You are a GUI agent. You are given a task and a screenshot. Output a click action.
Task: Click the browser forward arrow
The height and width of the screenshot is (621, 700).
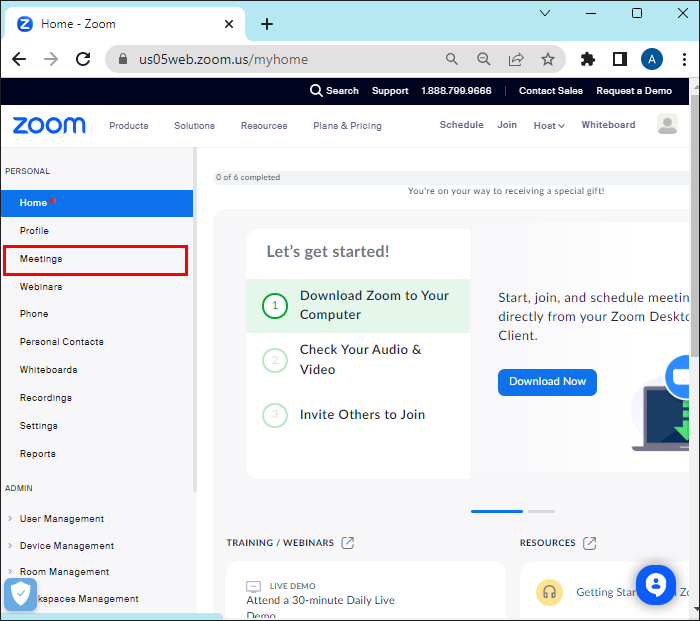pyautogui.click(x=51, y=59)
